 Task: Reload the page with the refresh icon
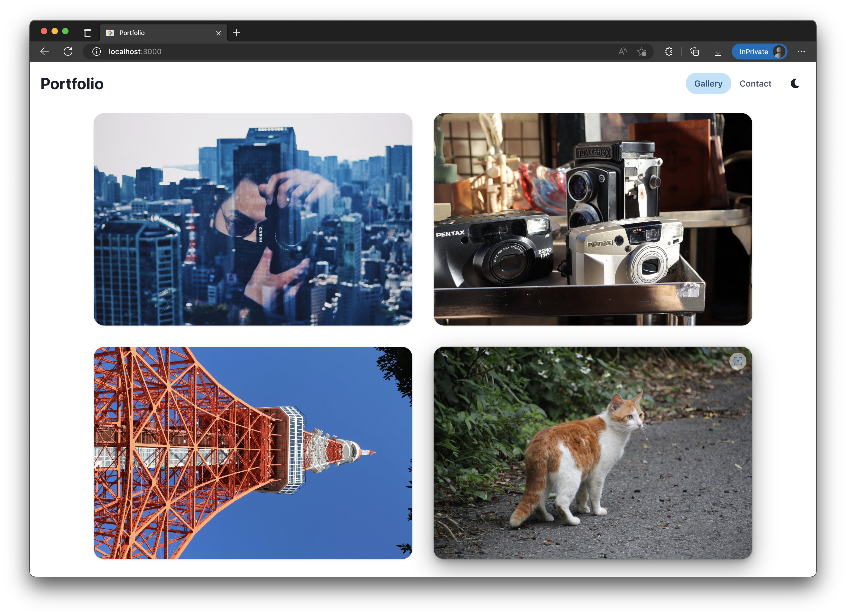coord(68,52)
